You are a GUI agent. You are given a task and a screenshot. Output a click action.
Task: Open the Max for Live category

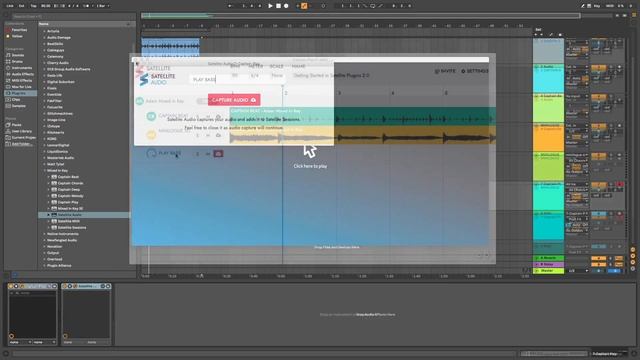pos(22,87)
